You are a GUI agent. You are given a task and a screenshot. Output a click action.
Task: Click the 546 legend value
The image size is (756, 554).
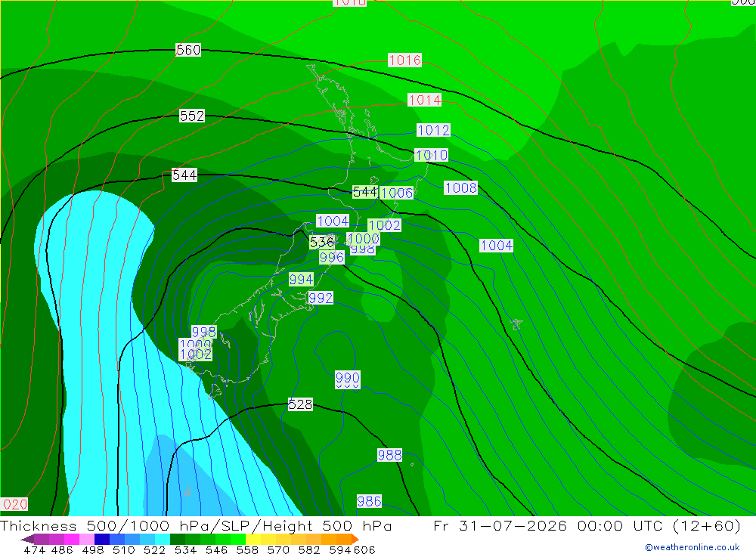tap(216, 549)
